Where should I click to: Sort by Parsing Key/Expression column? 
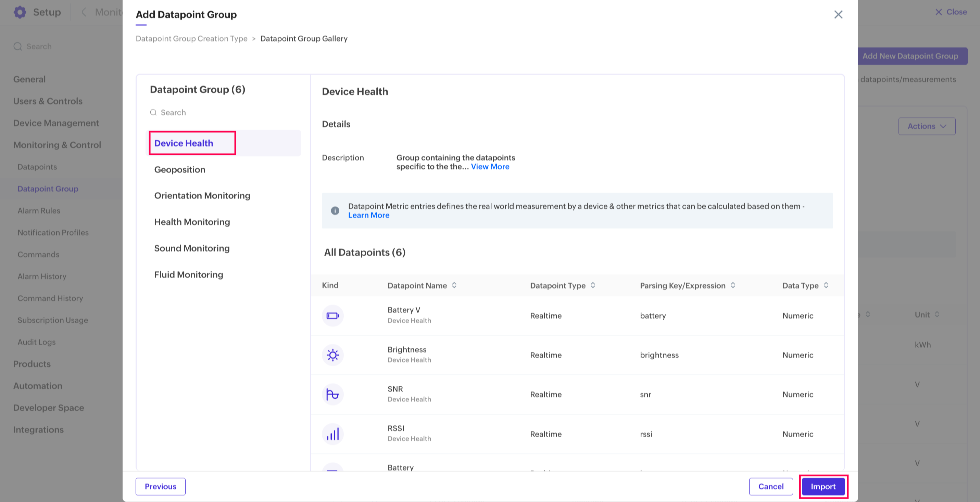pos(733,285)
